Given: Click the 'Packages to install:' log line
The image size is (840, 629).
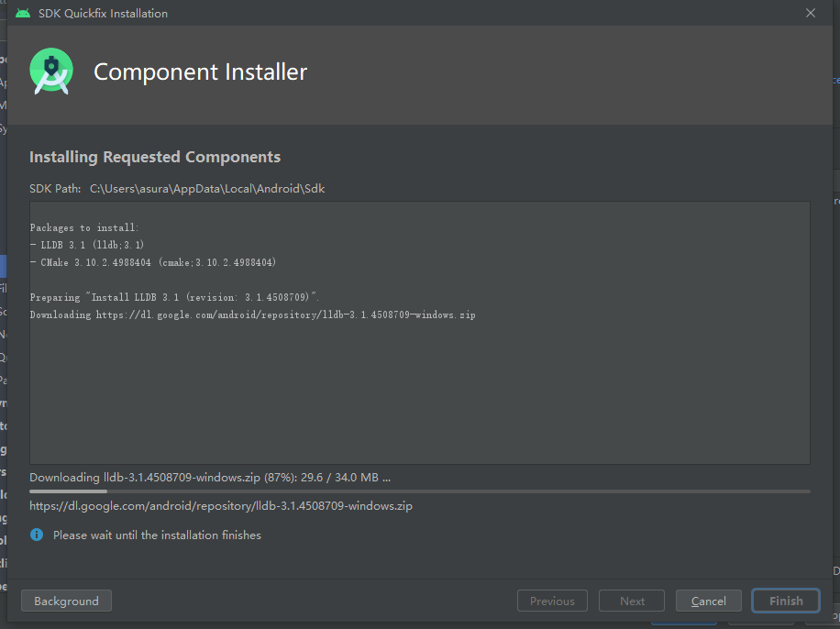Looking at the screenshot, I should pyautogui.click(x=84, y=227).
